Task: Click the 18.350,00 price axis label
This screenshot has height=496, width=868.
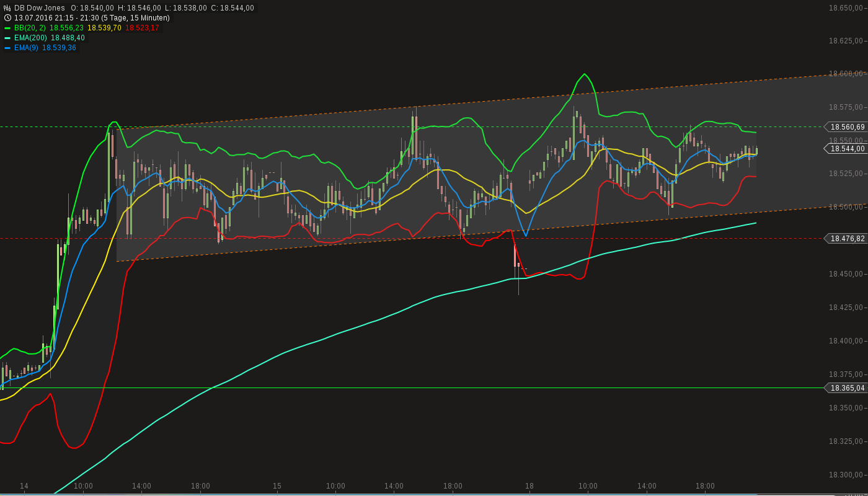Action: coord(847,408)
